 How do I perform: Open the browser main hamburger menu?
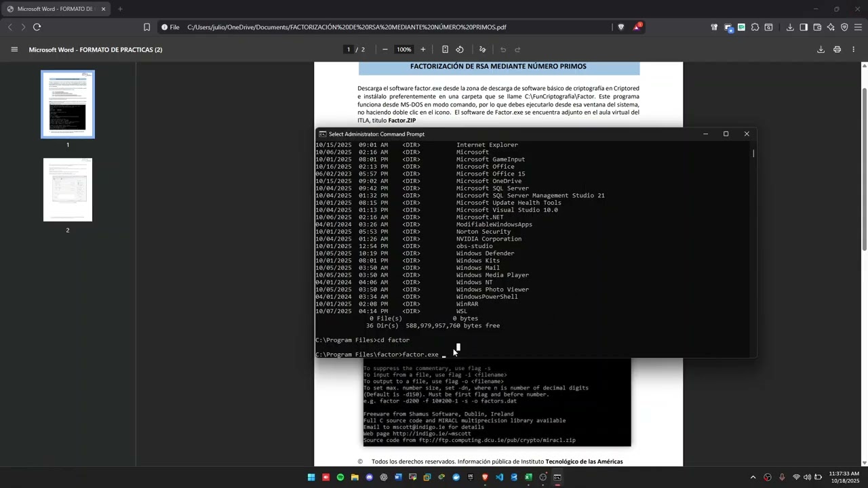(858, 27)
